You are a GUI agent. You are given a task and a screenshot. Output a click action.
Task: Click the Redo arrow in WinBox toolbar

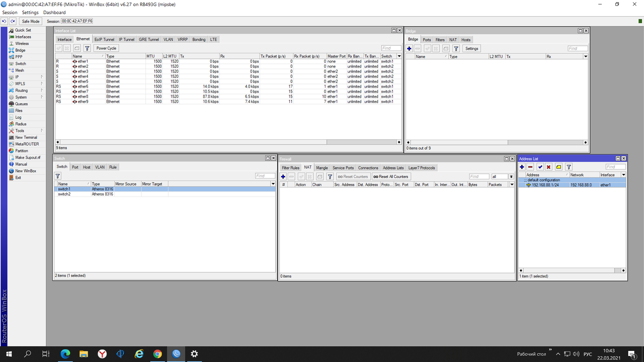coord(13,22)
